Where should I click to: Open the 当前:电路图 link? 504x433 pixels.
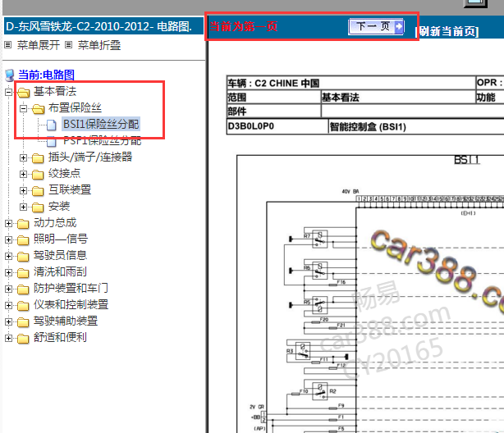coord(46,75)
